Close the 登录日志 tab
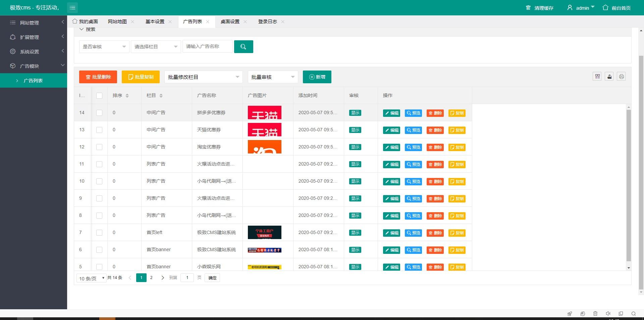This screenshot has width=644, height=320. tap(283, 22)
